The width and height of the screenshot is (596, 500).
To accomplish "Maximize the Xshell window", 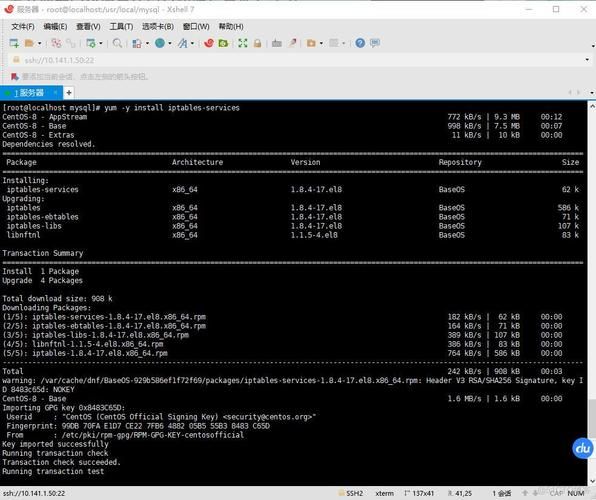I will (556, 9).
